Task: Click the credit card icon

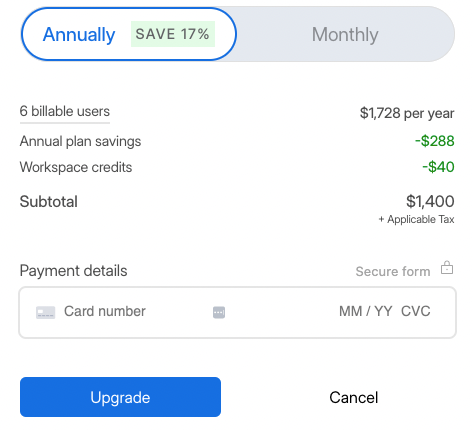Action: [45, 312]
